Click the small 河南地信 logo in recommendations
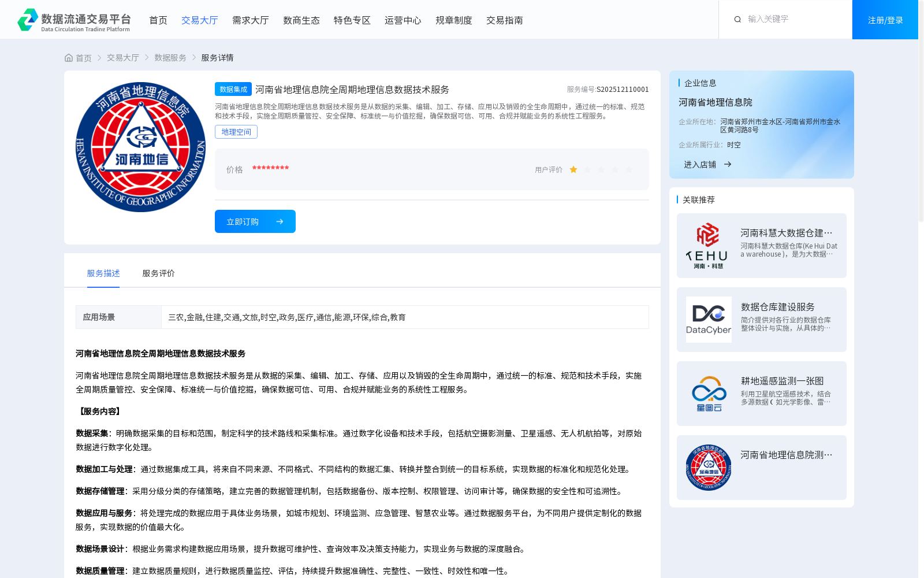Image resolution: width=924 pixels, height=578 pixels. point(709,468)
